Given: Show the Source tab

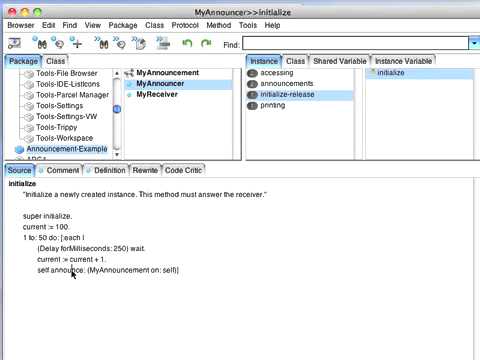Looking at the screenshot, I should 20,170.
